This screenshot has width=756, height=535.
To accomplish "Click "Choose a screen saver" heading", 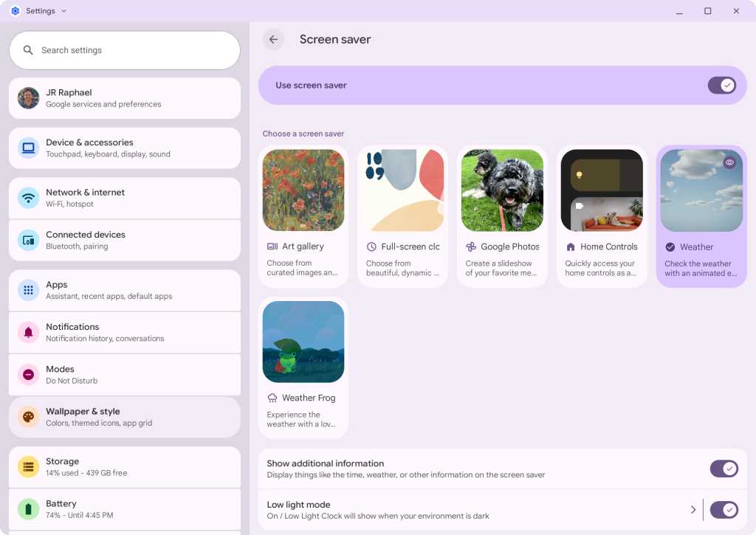I will pos(303,134).
